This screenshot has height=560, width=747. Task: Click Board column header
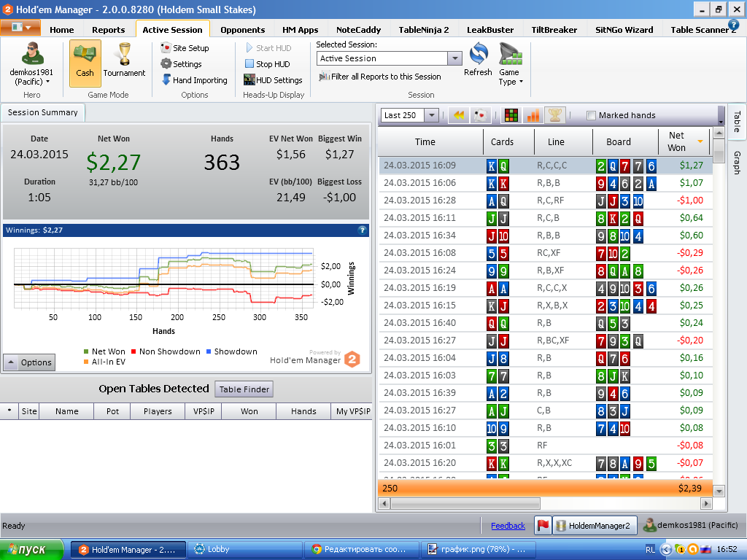coord(625,141)
